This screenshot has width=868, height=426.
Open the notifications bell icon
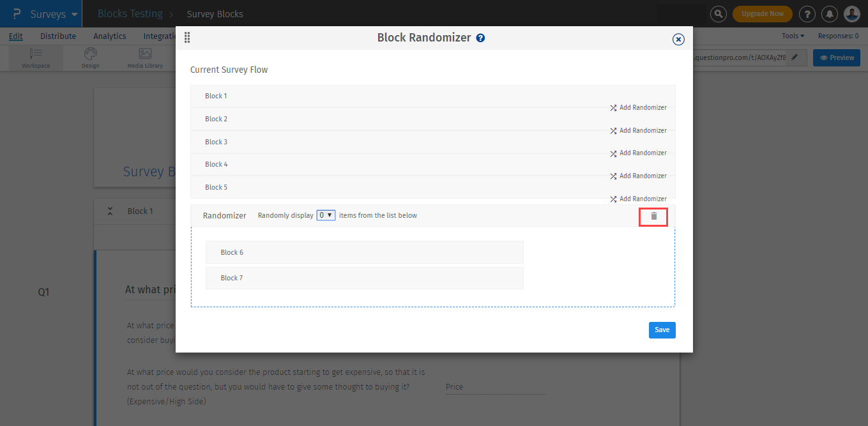(x=829, y=13)
